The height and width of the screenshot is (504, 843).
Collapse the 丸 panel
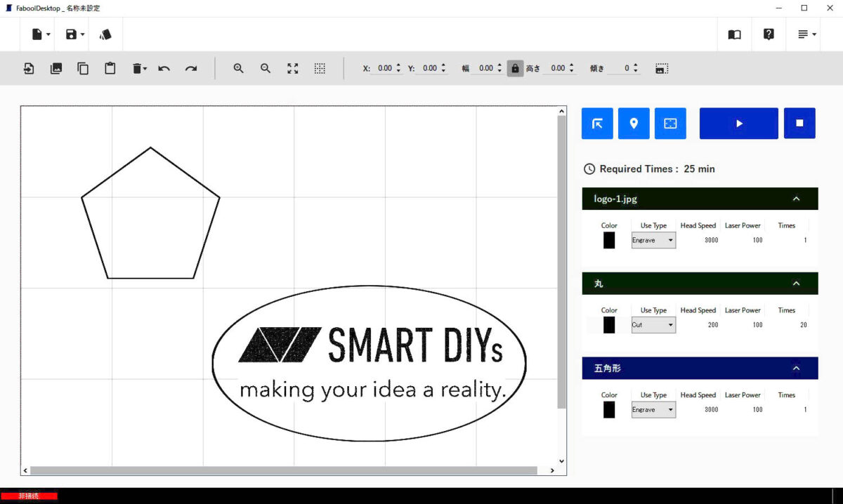click(796, 284)
